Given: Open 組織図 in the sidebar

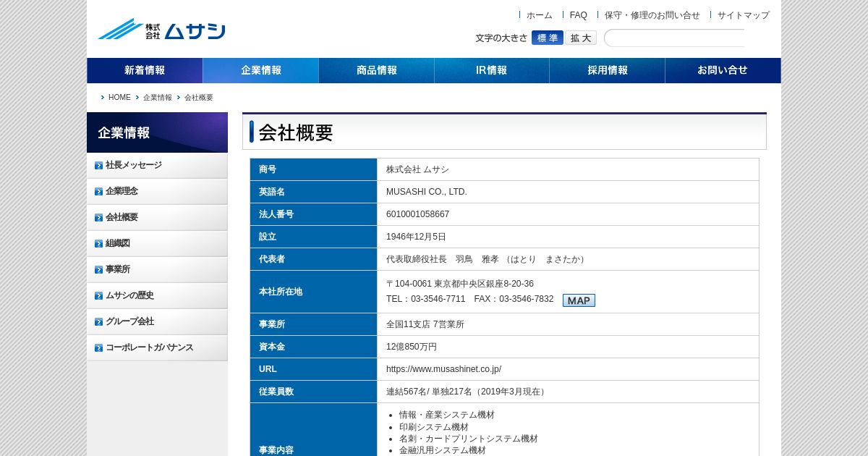Looking at the screenshot, I should click(157, 243).
